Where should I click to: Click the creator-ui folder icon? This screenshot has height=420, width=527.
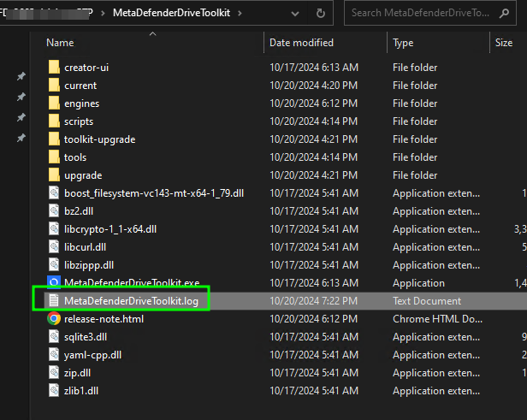tap(54, 68)
